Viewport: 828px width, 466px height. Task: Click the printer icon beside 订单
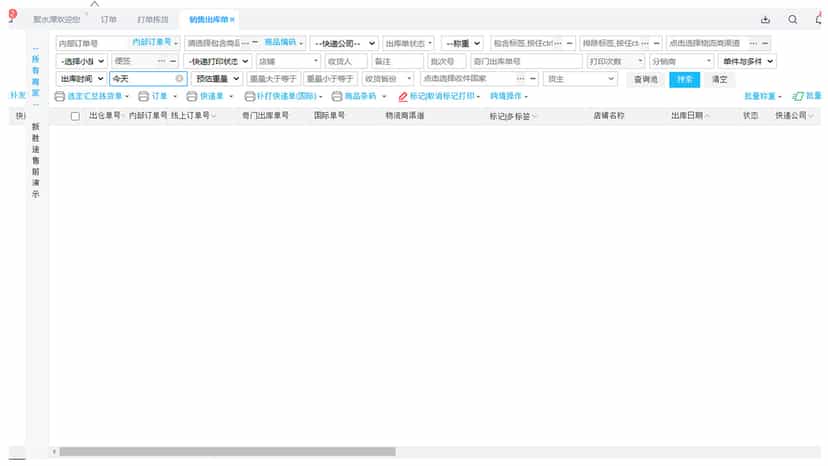143,96
